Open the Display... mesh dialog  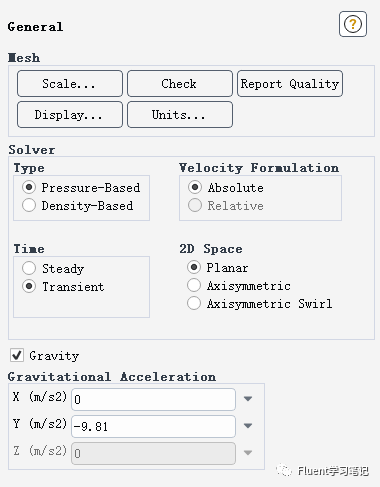point(70,115)
